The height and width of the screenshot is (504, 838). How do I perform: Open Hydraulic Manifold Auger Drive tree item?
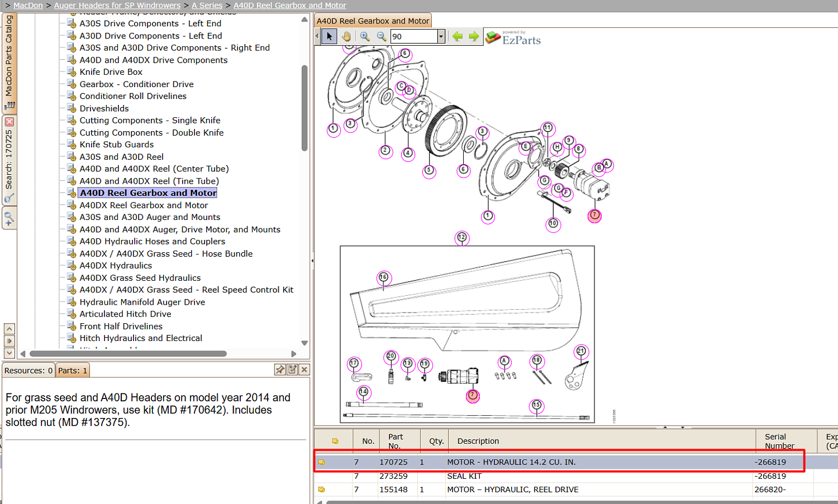pyautogui.click(x=142, y=302)
